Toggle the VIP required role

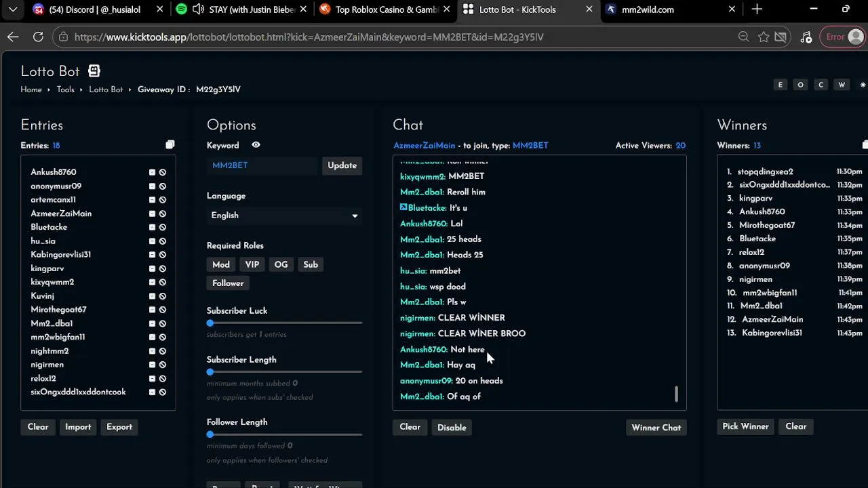coord(252,264)
